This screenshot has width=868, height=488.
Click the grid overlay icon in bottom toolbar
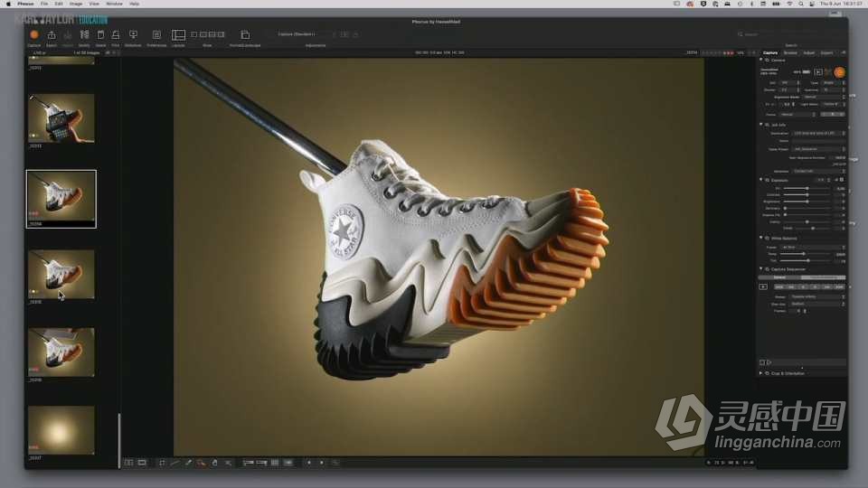point(275,463)
